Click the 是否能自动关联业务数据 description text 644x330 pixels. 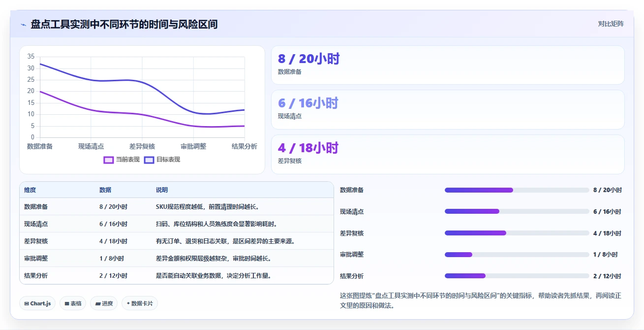(214, 276)
